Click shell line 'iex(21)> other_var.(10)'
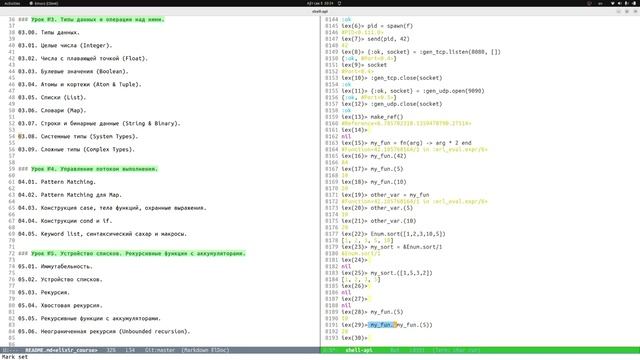The image size is (640, 360). click(x=379, y=221)
